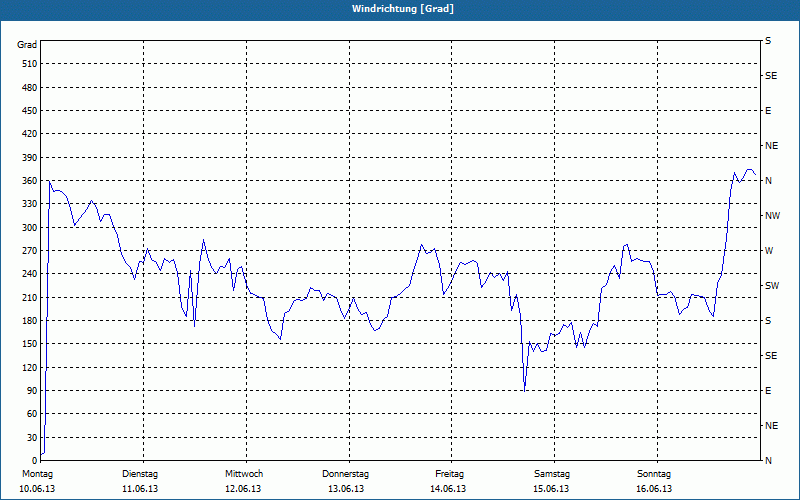Click the date 14.06.13
Screen dimensions: 800x500
pyautogui.click(x=448, y=489)
